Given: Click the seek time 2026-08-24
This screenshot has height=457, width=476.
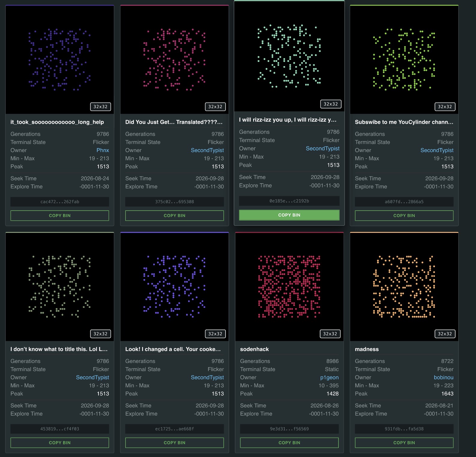Looking at the screenshot, I should coord(95,178).
